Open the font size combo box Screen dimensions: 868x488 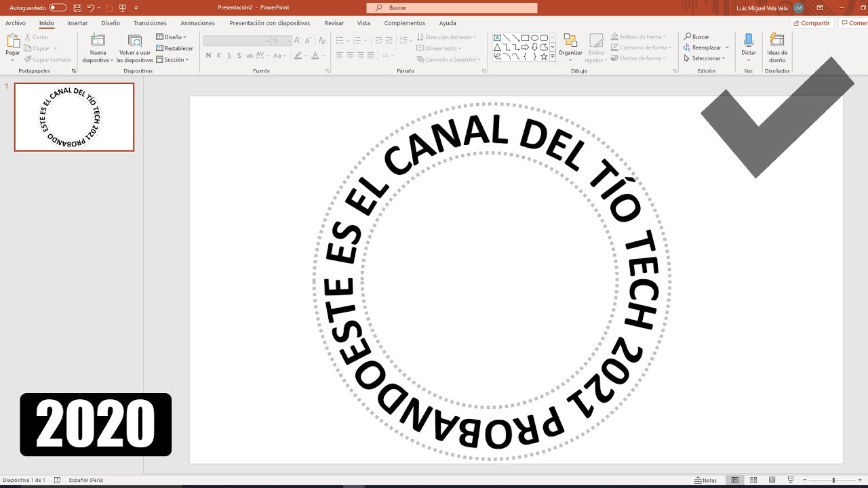click(281, 41)
